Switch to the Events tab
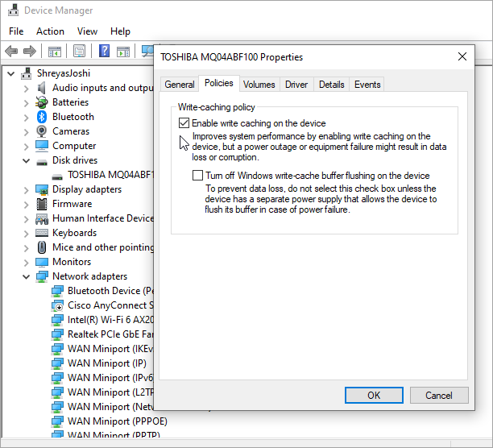This screenshot has height=448, width=493. pyautogui.click(x=367, y=85)
